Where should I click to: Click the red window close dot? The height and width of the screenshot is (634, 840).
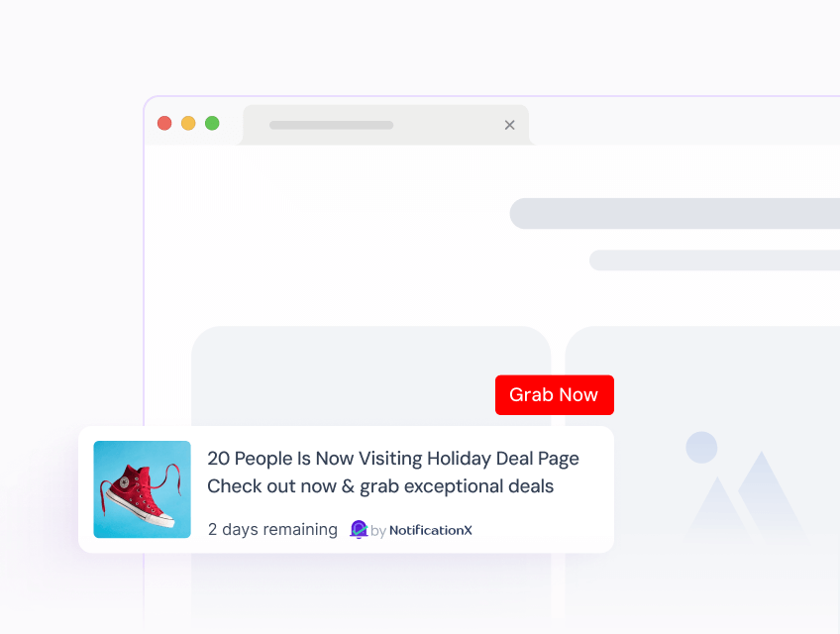164,123
